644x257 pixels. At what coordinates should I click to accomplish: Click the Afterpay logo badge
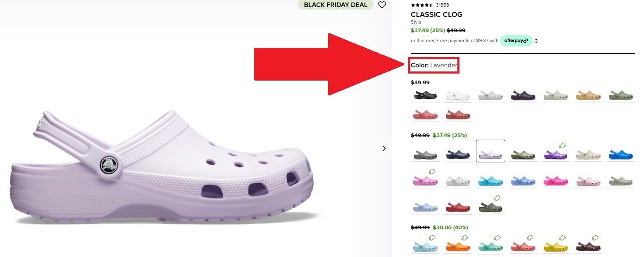tap(516, 41)
